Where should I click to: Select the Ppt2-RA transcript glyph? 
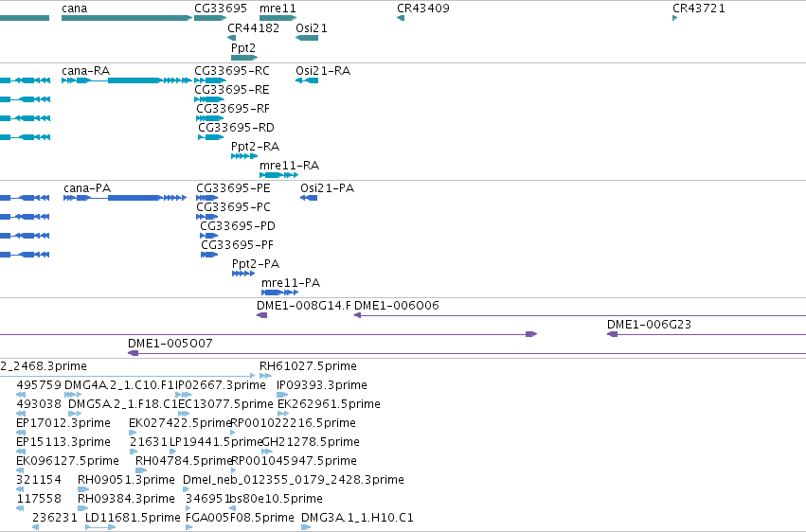(x=244, y=155)
